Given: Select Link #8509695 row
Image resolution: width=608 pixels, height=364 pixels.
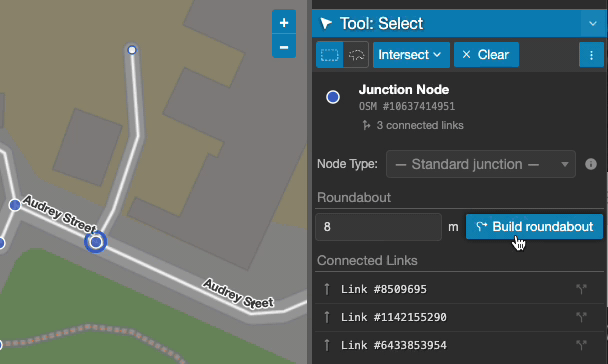Looking at the screenshot, I should (459, 289).
